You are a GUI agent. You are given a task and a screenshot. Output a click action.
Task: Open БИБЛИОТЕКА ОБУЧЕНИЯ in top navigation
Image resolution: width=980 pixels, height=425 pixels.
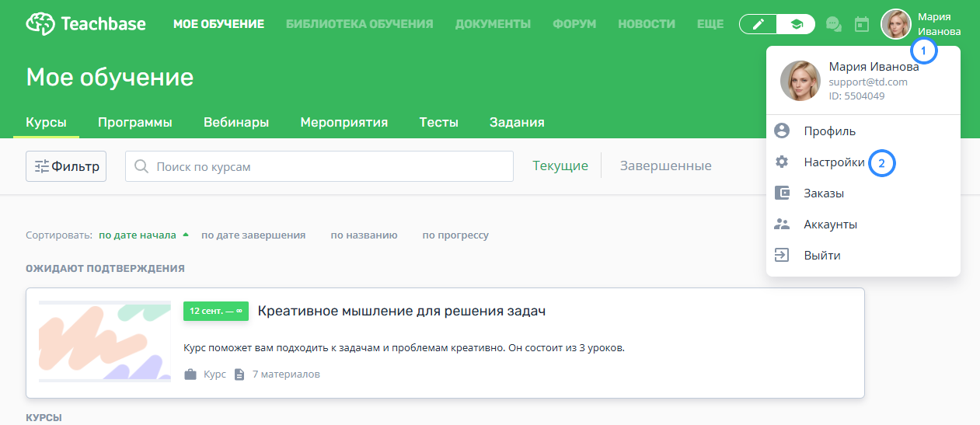click(x=359, y=24)
